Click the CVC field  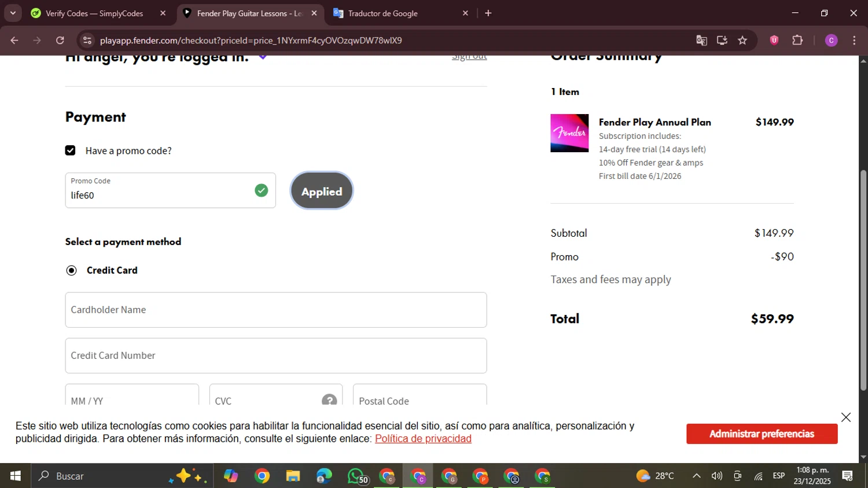(276, 395)
